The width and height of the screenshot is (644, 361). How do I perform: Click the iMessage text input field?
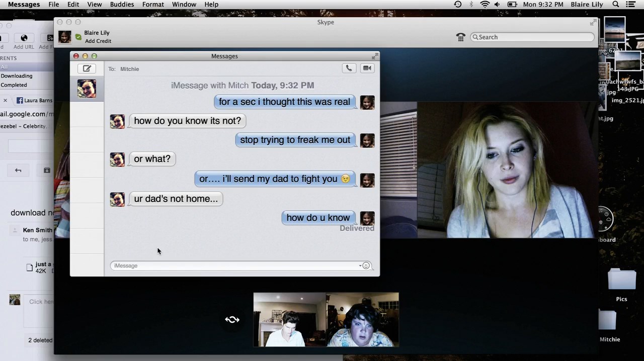[234, 265]
